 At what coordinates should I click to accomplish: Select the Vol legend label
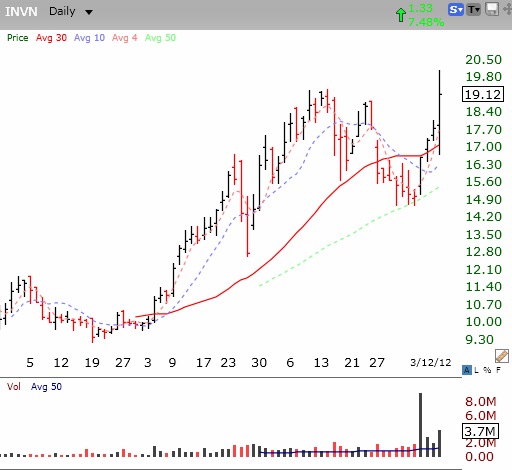[x=14, y=387]
